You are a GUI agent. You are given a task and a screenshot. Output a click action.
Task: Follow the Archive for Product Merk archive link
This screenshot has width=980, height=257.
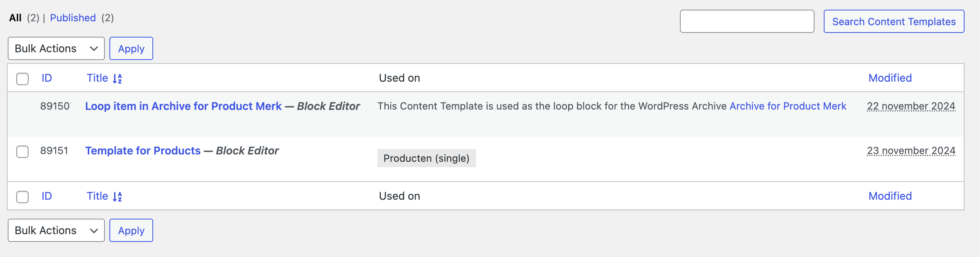(788, 106)
